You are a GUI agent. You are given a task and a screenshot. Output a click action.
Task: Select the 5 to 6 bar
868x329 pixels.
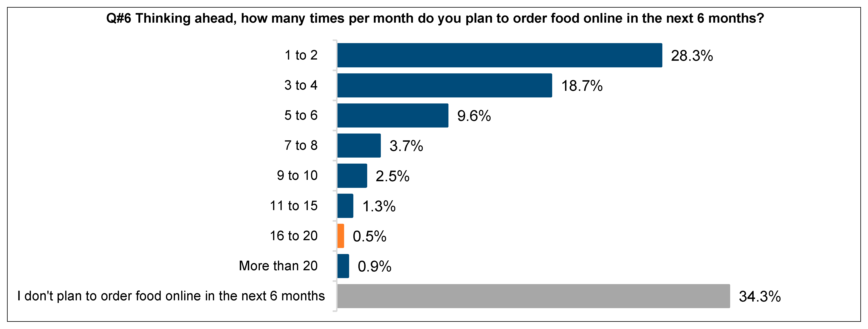point(392,115)
